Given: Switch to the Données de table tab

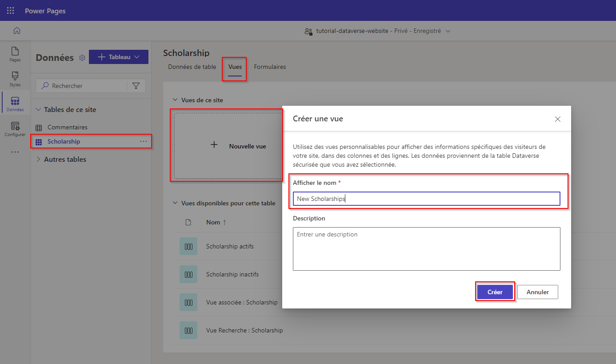Looking at the screenshot, I should tap(192, 67).
